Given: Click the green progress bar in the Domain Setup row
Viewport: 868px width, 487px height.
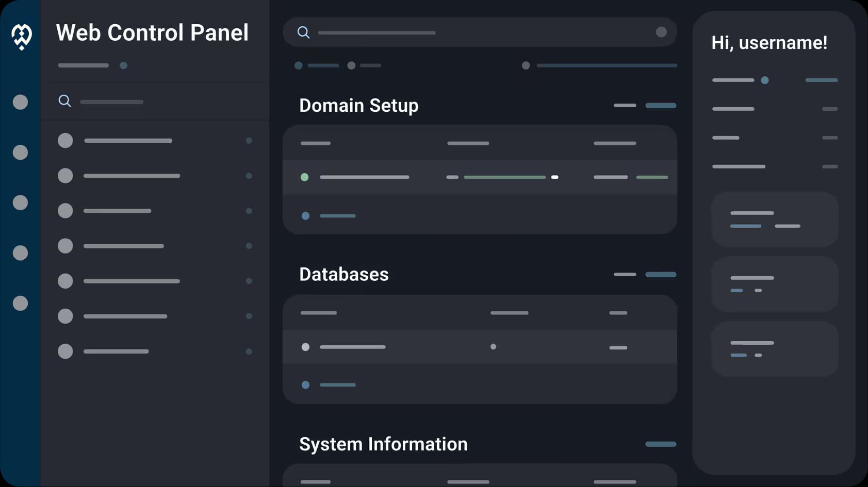Looking at the screenshot, I should click(504, 177).
